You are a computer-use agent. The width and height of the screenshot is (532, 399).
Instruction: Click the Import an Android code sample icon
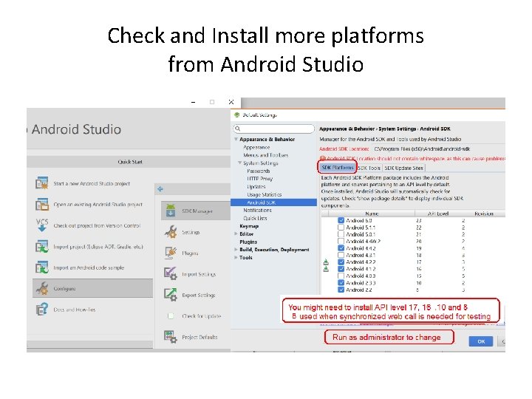click(x=42, y=267)
